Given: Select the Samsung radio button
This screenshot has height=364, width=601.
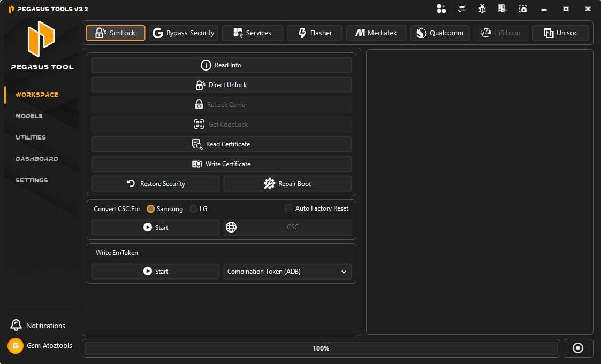Looking at the screenshot, I should [x=150, y=208].
